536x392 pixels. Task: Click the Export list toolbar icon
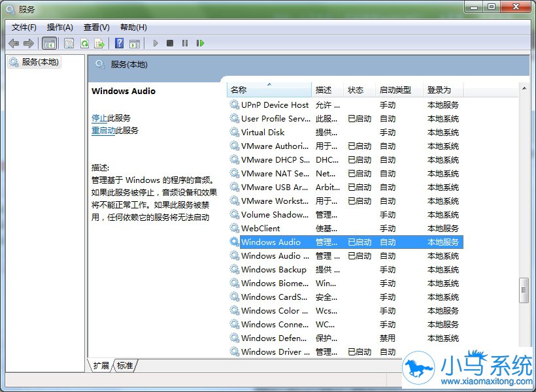pyautogui.click(x=99, y=43)
